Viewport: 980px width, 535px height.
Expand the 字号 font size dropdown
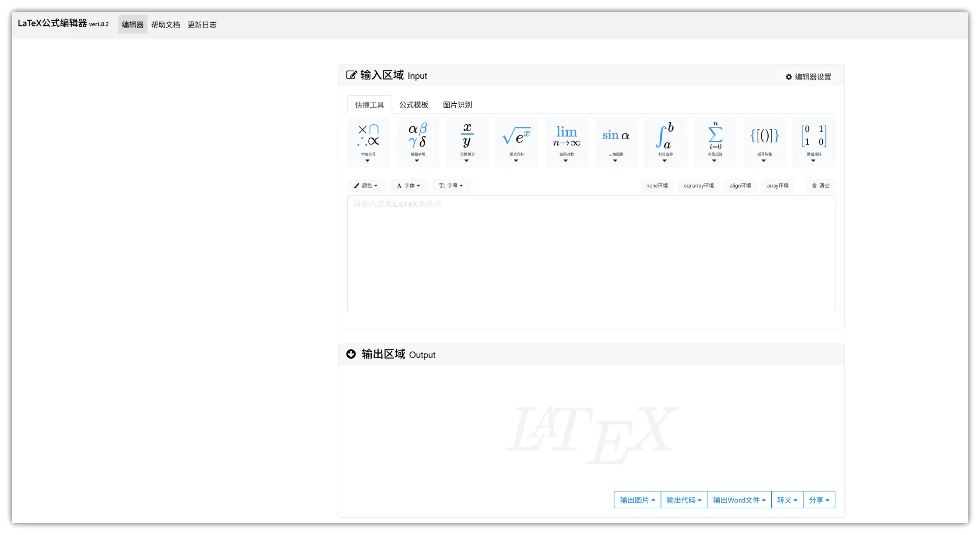pos(451,186)
